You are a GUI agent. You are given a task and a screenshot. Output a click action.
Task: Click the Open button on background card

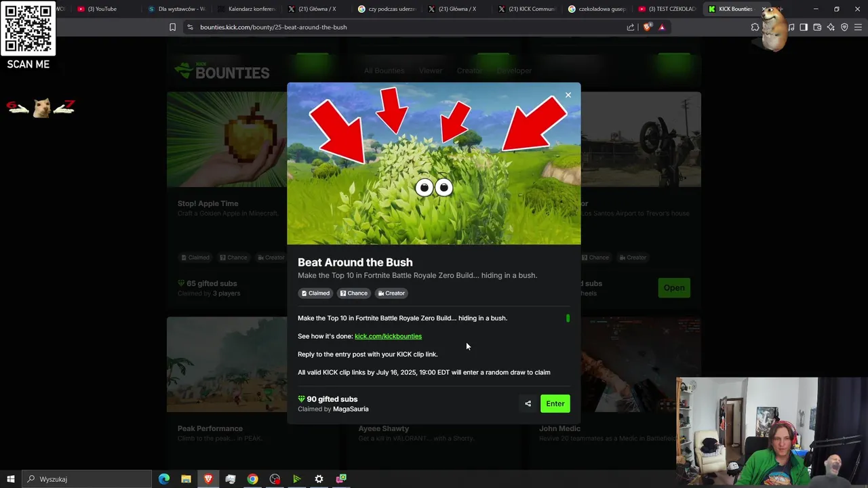pyautogui.click(x=674, y=287)
